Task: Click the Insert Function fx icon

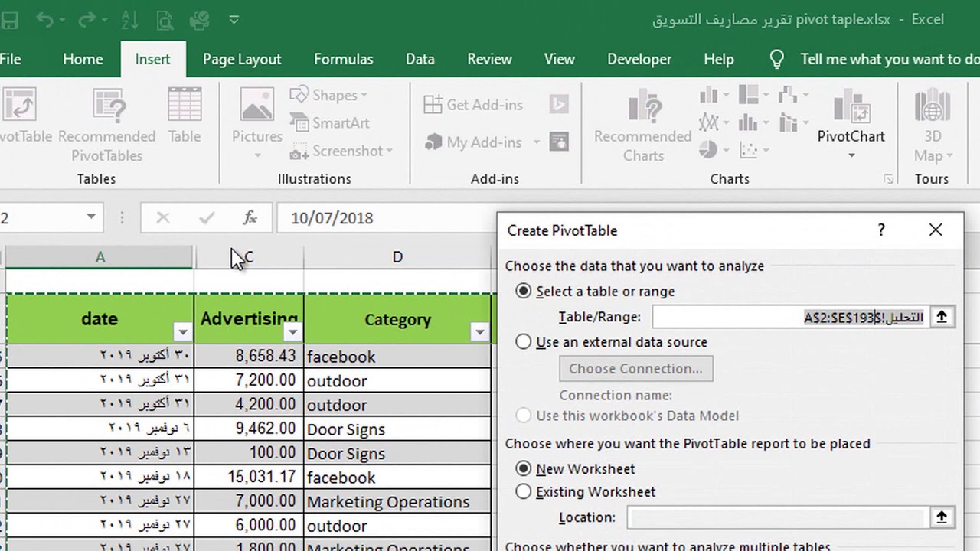Action: (x=250, y=218)
